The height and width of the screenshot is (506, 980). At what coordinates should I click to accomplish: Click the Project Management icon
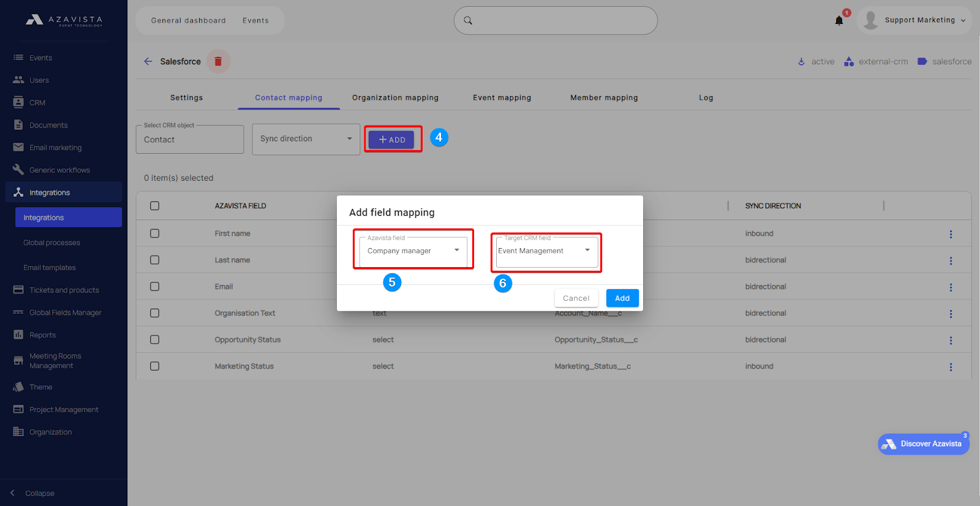[x=18, y=409]
